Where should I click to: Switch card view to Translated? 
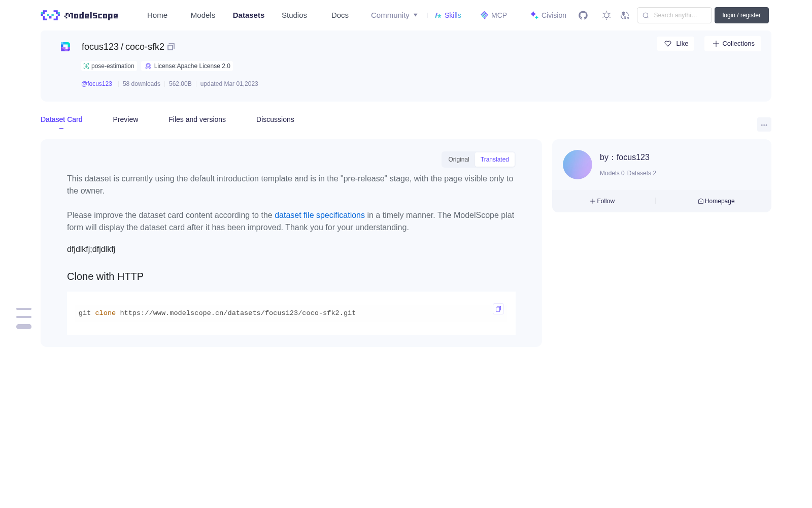495,160
